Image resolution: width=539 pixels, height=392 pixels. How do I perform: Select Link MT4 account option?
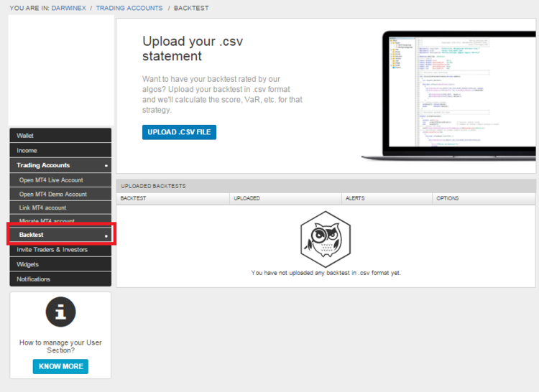pos(42,207)
